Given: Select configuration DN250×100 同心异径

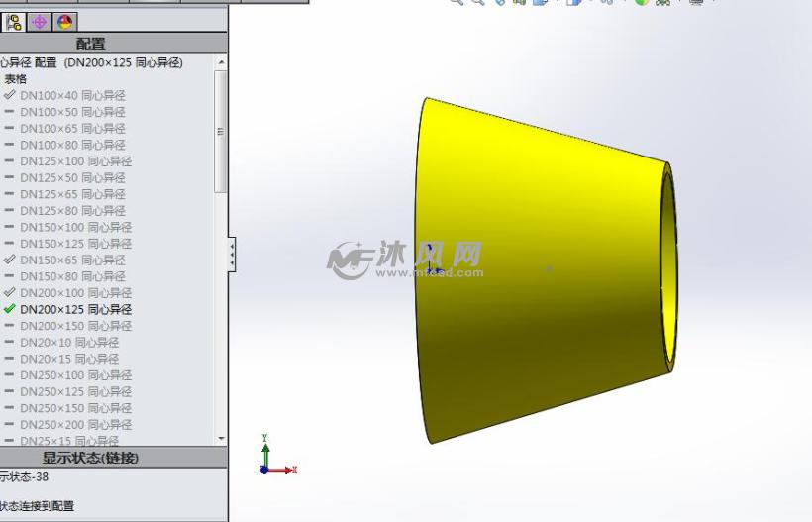Looking at the screenshot, I should 75,375.
